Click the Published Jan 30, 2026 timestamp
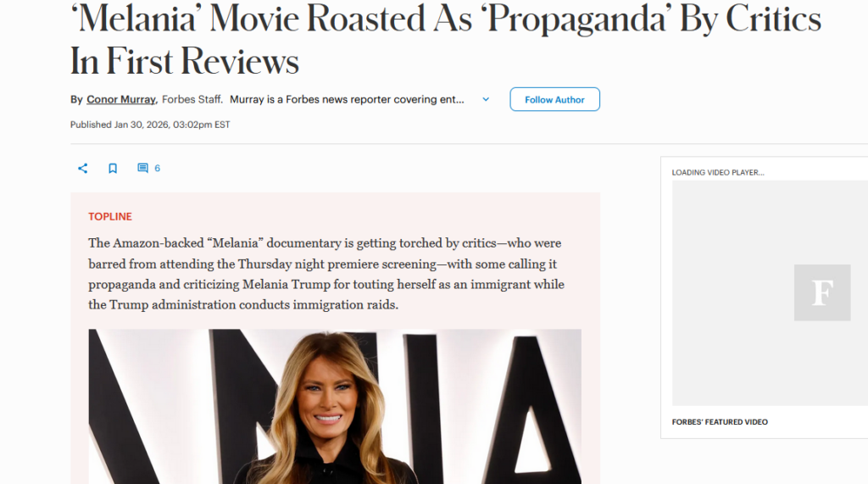Screen dimensions: 868x484 point(150,125)
